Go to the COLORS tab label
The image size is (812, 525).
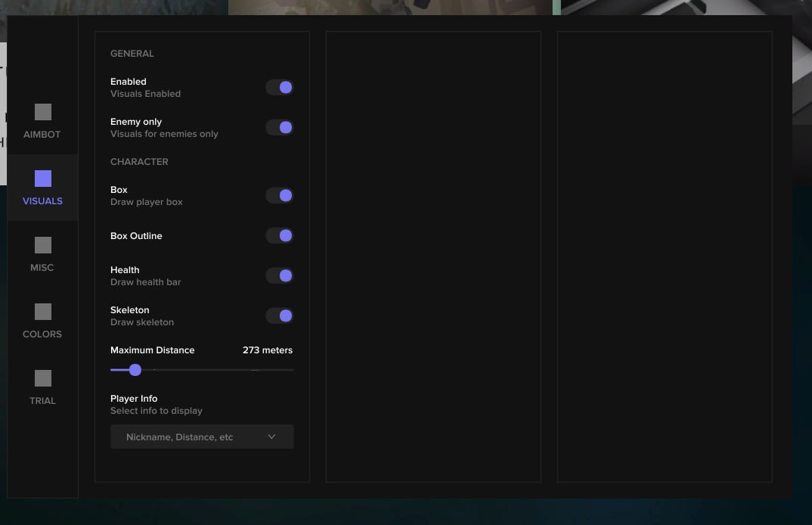click(42, 334)
